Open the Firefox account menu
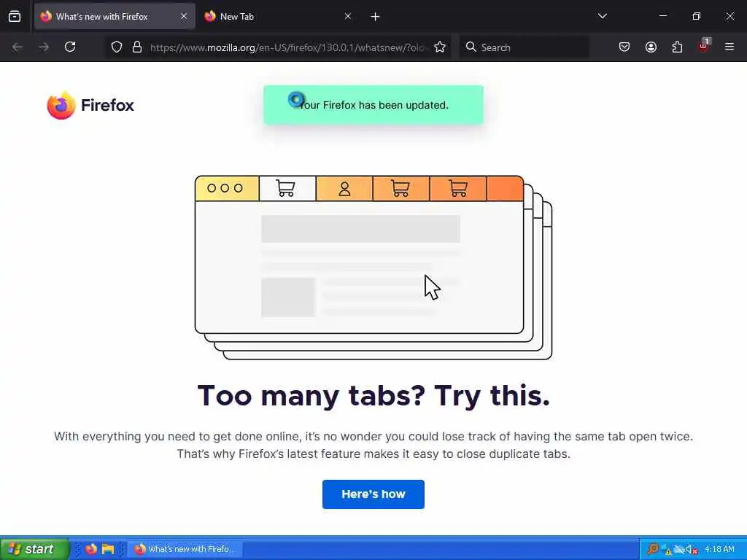This screenshot has width=747, height=560. 651,47
